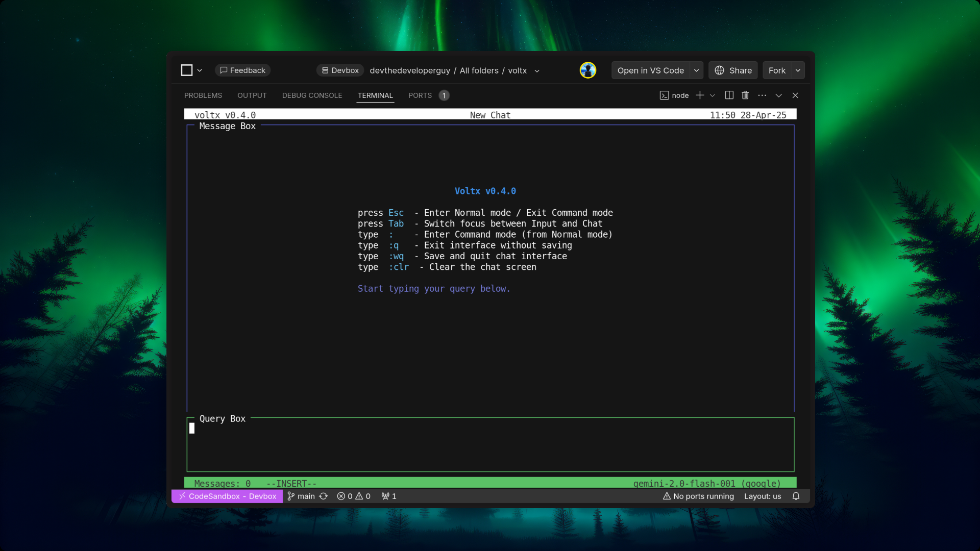Screen dimensions: 980x551
Task: Open the PORTS tab
Action: click(x=420, y=95)
